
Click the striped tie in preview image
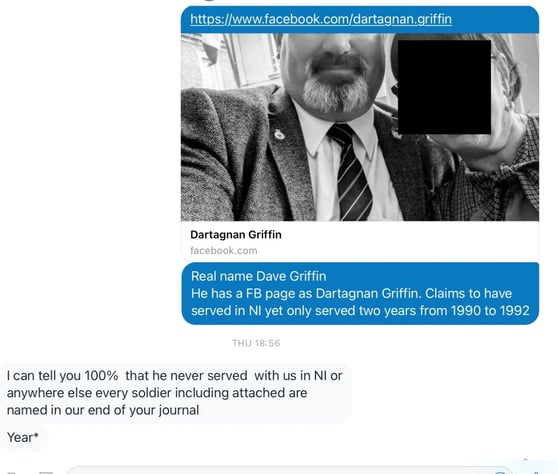(351, 172)
